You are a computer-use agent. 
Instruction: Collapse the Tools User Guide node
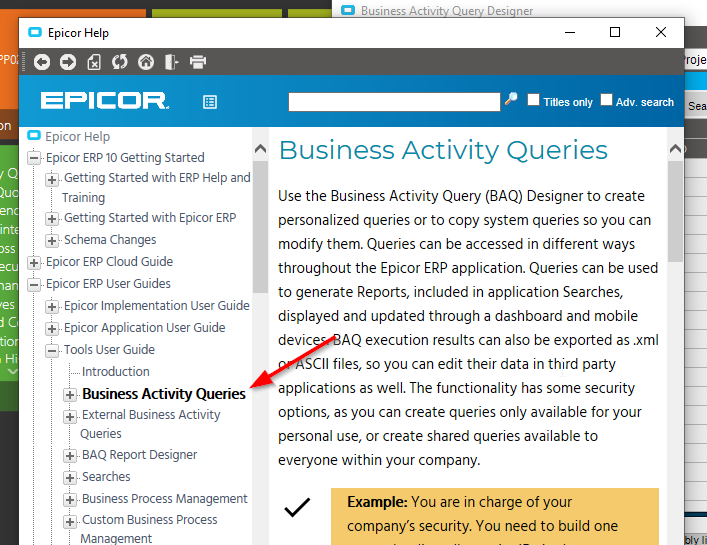[52, 351]
